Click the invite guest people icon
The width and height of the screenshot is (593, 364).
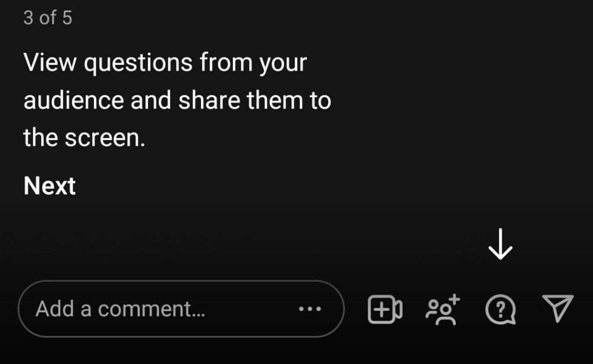[443, 310]
